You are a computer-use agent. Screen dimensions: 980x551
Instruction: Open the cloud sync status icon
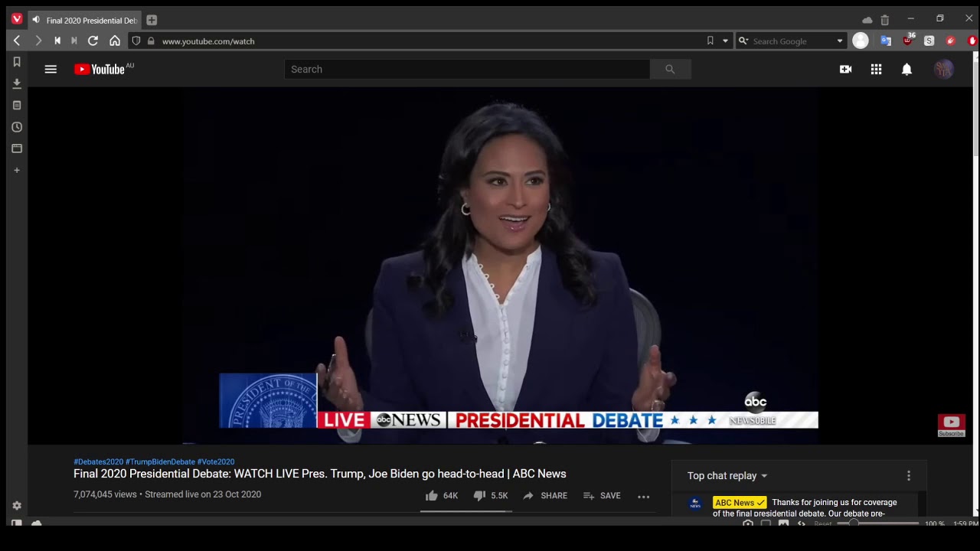click(867, 20)
